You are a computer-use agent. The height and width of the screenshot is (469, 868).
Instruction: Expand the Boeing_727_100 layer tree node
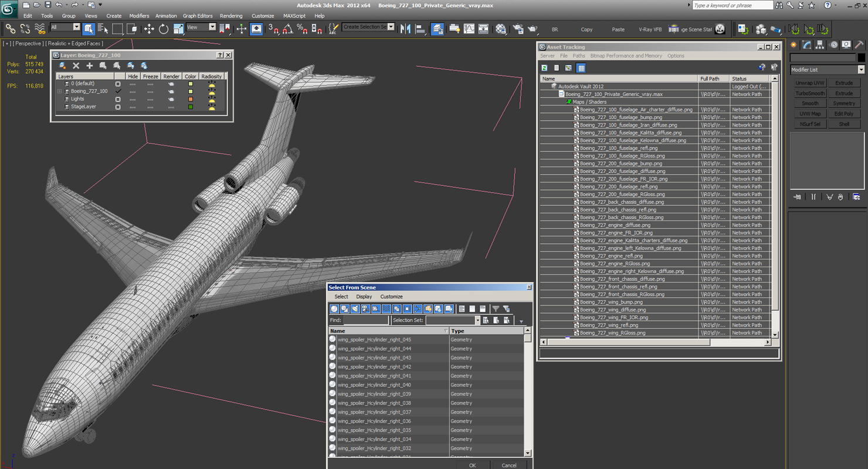[59, 91]
